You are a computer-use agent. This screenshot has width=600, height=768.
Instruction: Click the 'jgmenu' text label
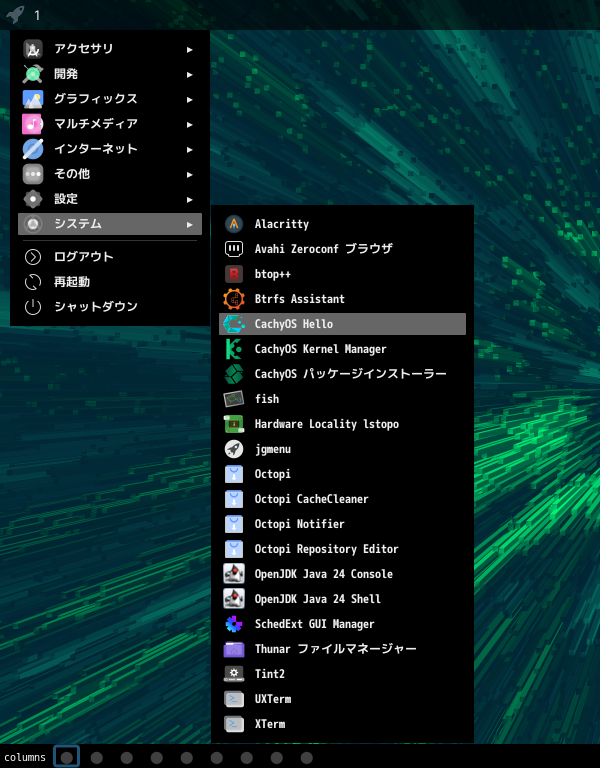coord(273,449)
